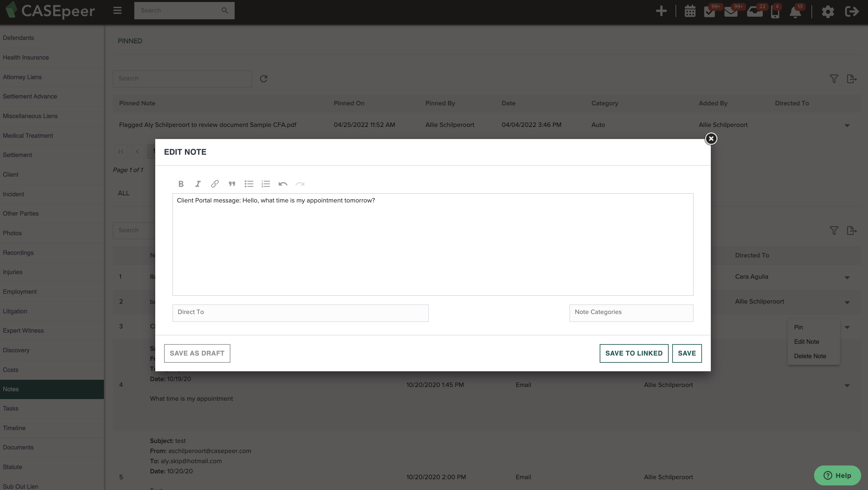Click Save As Draft button
The width and height of the screenshot is (868, 490).
[197, 353]
